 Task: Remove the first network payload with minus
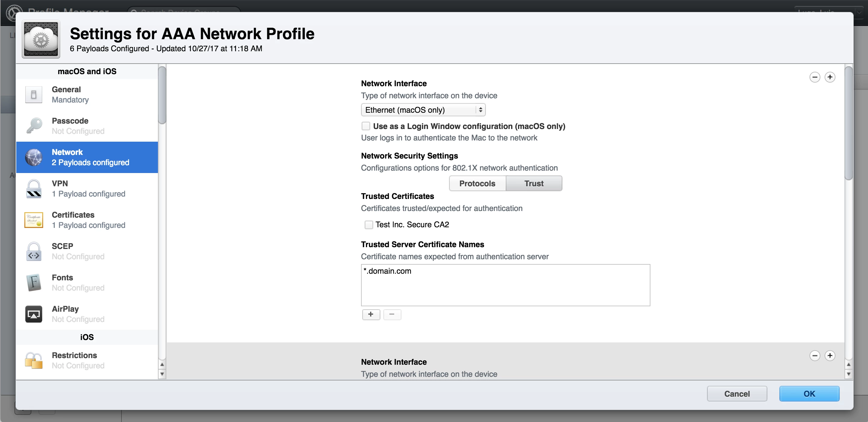click(x=814, y=77)
